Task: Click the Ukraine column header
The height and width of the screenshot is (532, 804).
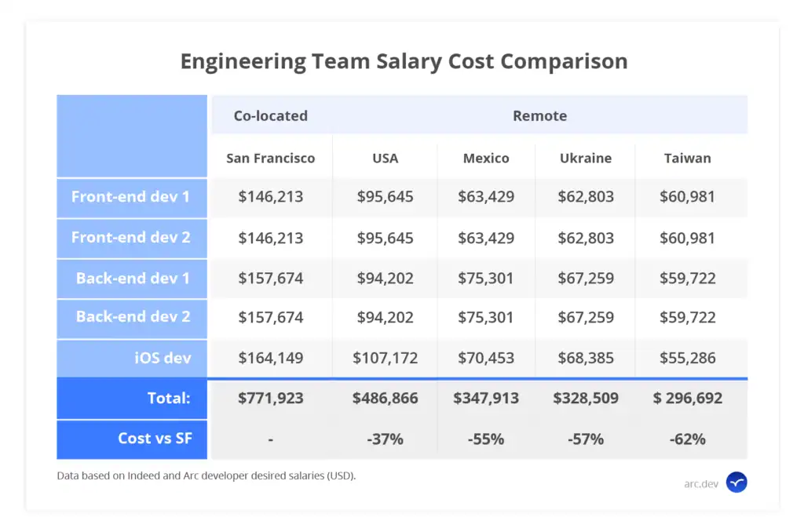Action: (x=586, y=158)
